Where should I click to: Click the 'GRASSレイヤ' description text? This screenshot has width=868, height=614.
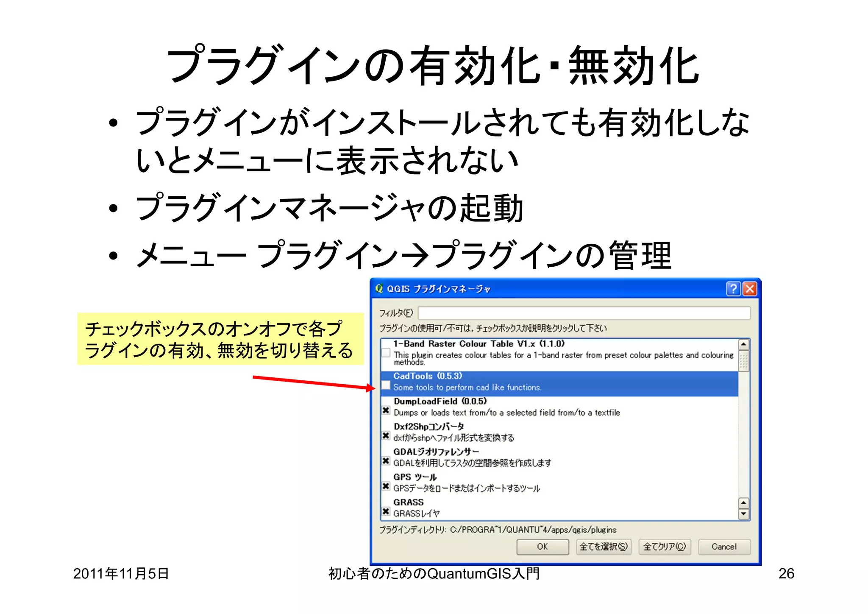coord(417,514)
